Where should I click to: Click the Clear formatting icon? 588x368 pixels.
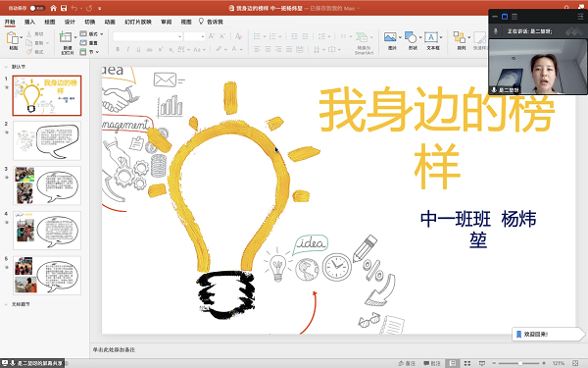click(238, 36)
